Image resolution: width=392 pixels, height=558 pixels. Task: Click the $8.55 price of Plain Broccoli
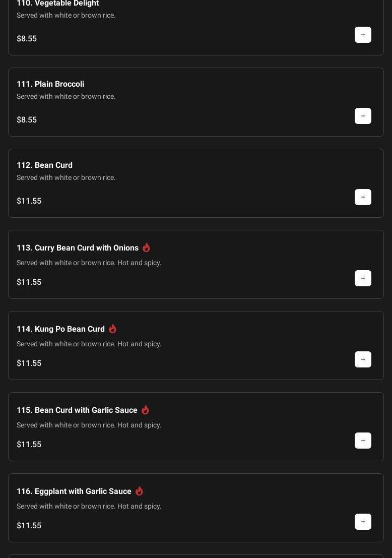pos(27,119)
